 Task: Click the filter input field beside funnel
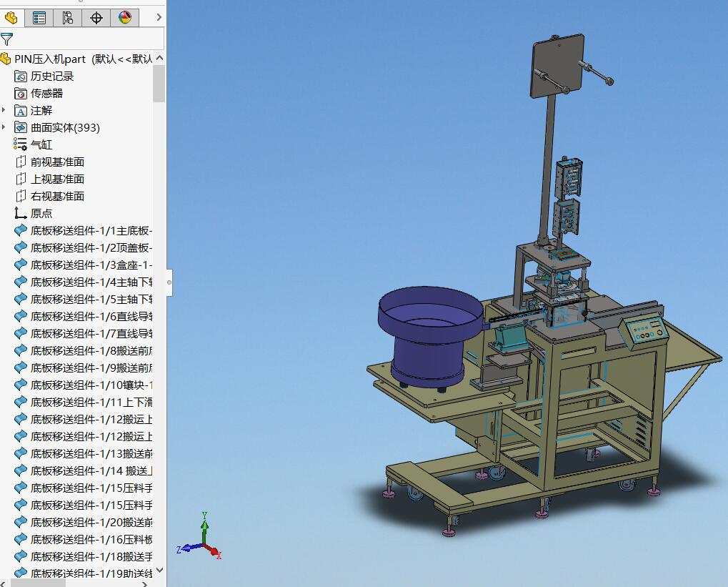[x=88, y=39]
